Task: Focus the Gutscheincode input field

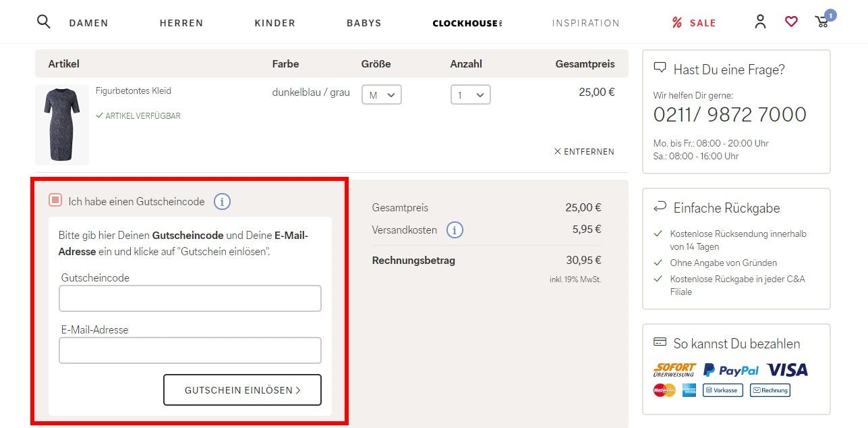Action: coord(190,298)
